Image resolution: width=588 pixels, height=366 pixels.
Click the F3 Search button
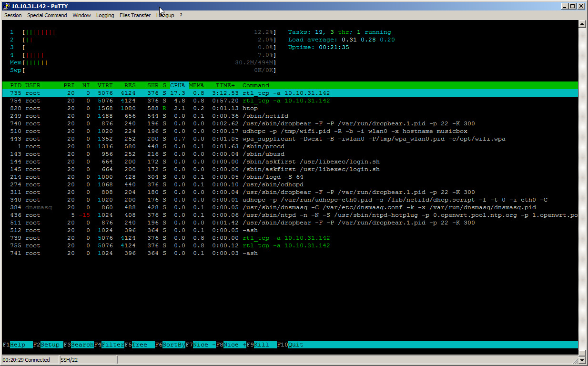coord(79,345)
